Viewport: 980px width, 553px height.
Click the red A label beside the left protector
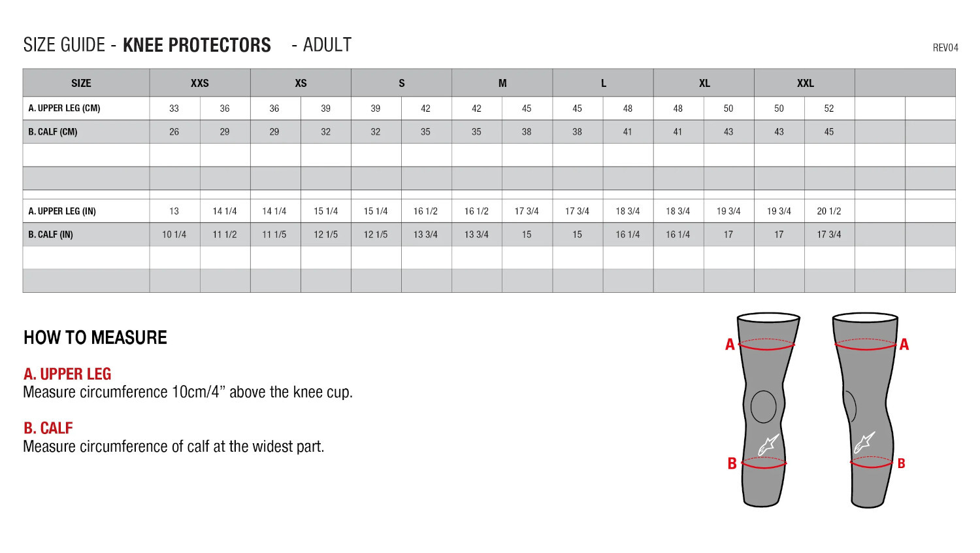(730, 344)
